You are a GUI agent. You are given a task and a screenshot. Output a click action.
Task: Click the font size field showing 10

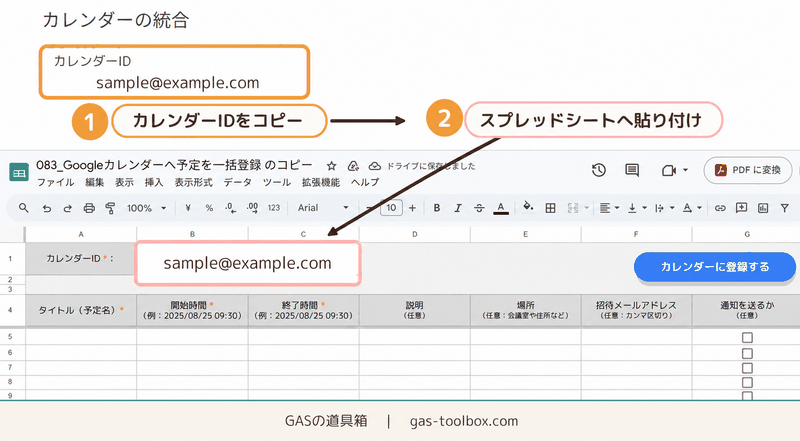tap(391, 208)
